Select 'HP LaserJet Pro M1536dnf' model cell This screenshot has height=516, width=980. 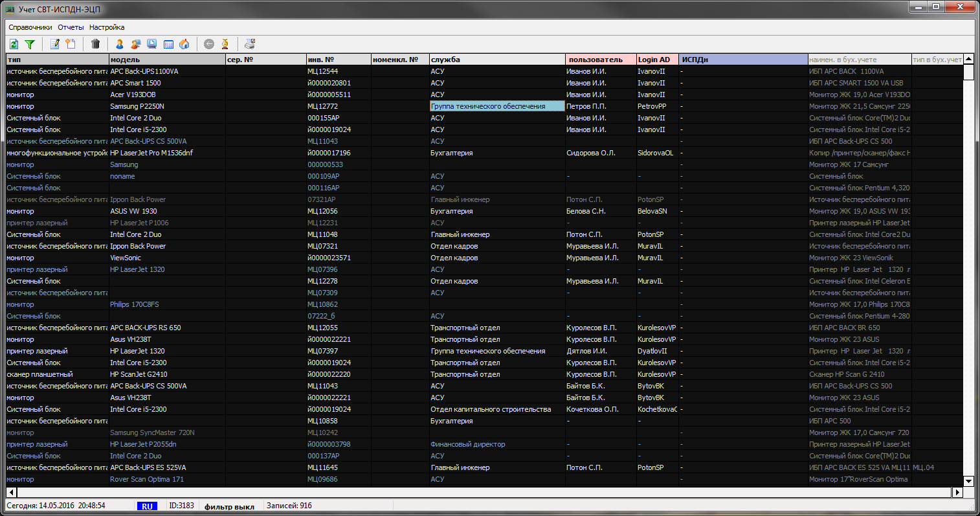pos(167,153)
